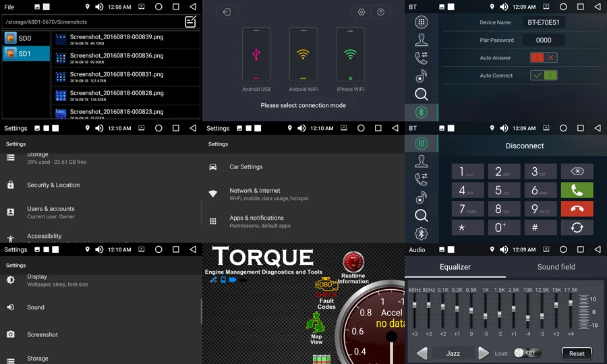Switch to the Sound field tab
This screenshot has height=364, width=607.
tap(556, 267)
